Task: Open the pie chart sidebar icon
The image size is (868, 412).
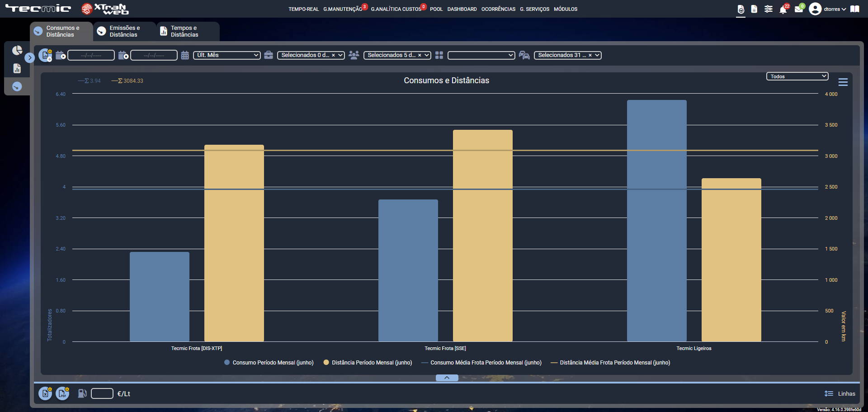Action: [17, 50]
